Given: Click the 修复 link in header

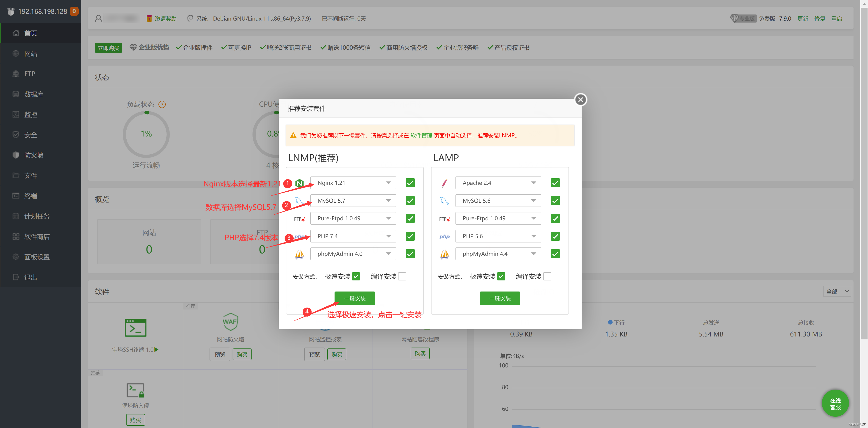Looking at the screenshot, I should tap(820, 19).
